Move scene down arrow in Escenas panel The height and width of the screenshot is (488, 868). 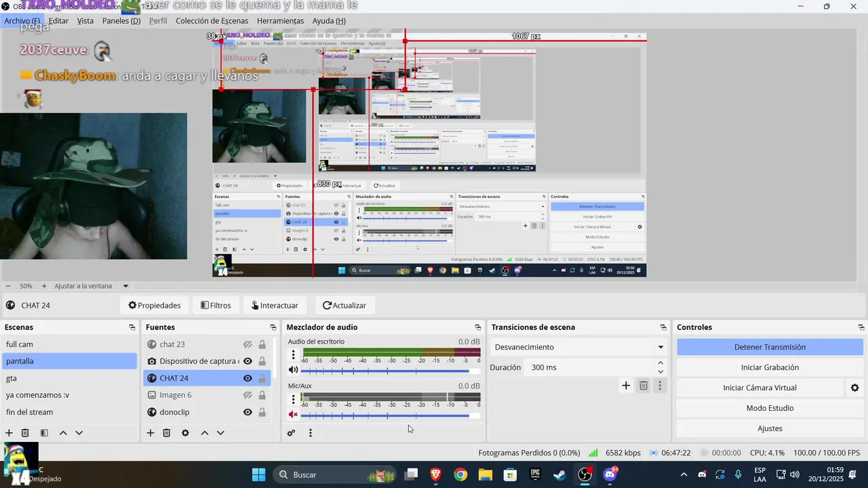coord(79,433)
